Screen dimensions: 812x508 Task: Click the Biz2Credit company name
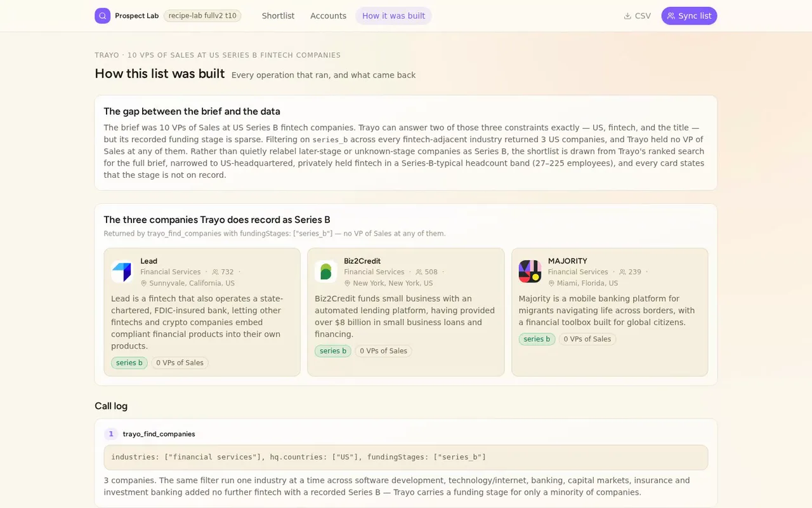point(362,261)
